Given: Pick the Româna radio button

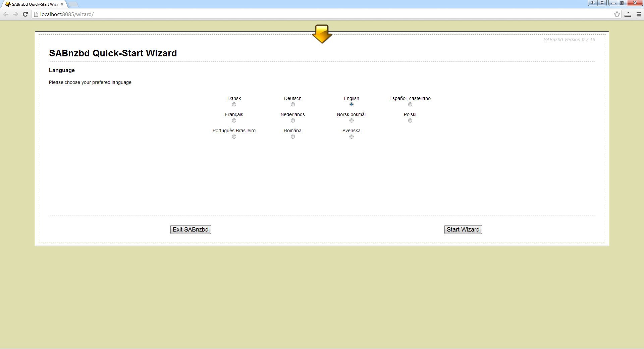Looking at the screenshot, I should [x=293, y=137].
